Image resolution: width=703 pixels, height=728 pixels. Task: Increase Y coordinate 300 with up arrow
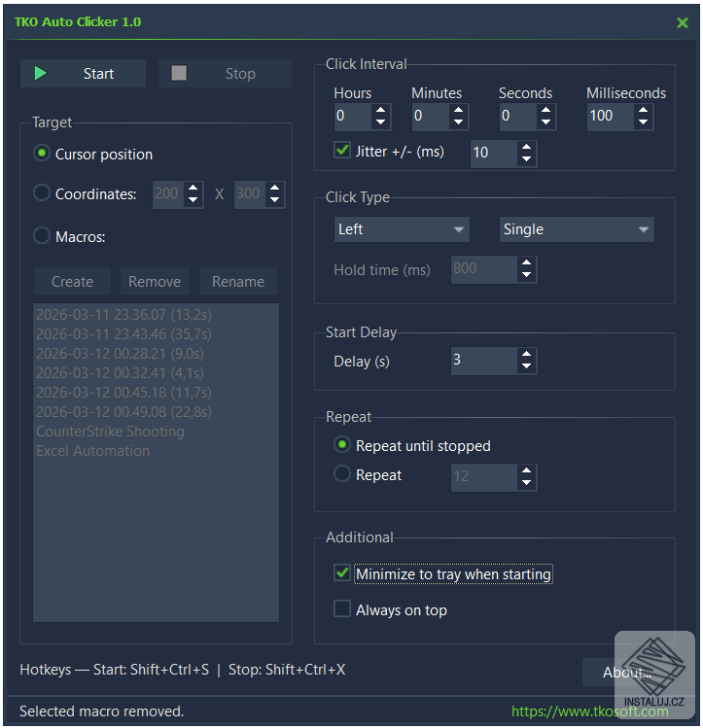(275, 188)
